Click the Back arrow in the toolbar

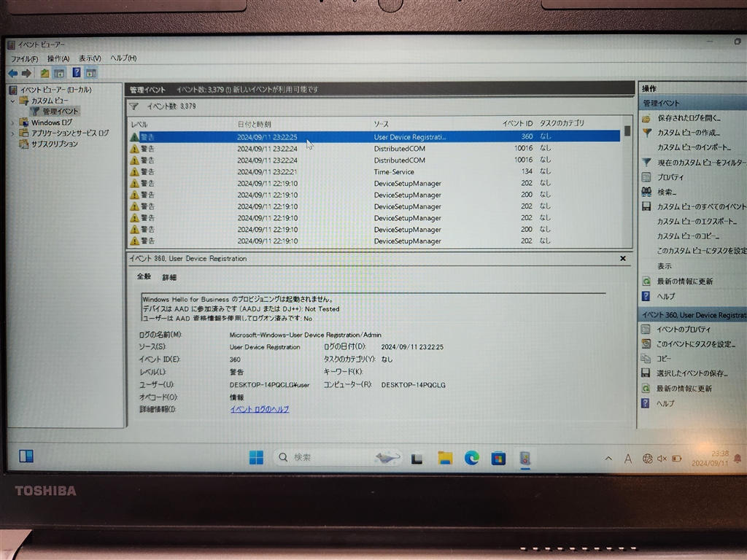tap(12, 73)
